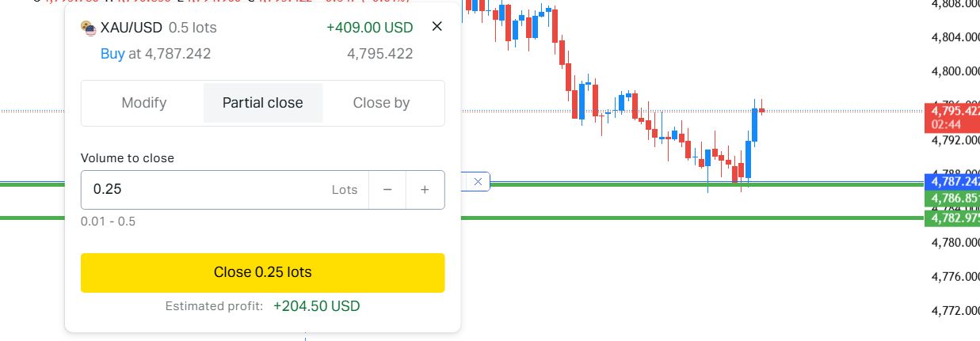Focus the Volume to close input field

[x=206, y=190]
